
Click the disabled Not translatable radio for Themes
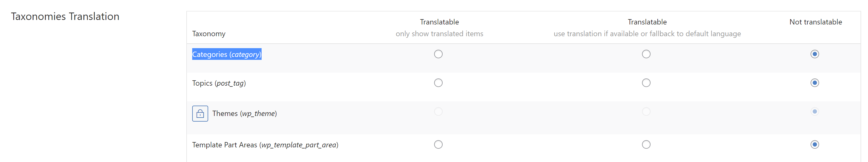[x=814, y=112]
